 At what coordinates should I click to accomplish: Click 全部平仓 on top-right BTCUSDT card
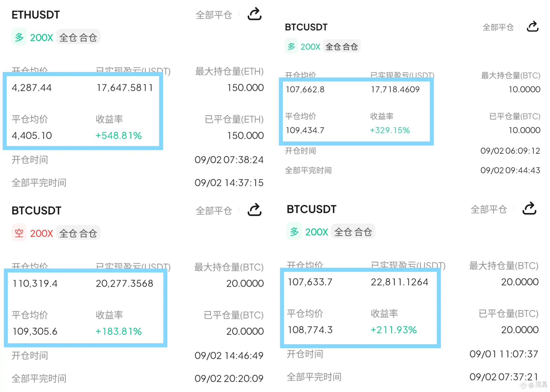click(498, 27)
